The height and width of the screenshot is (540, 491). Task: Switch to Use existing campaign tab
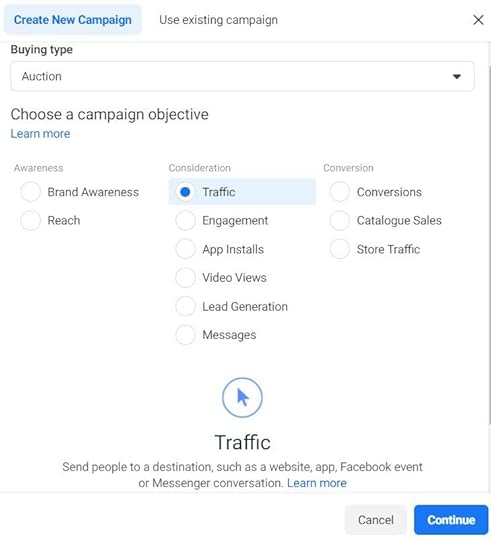point(218,20)
